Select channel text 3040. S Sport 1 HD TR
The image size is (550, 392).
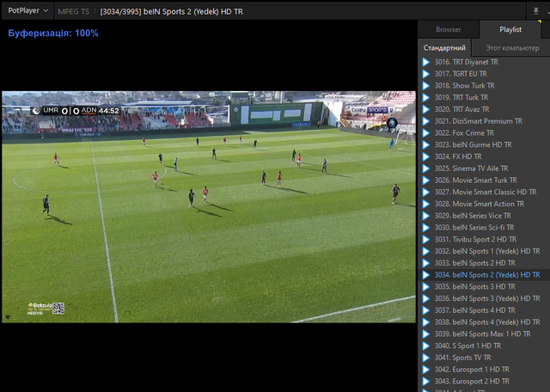[467, 346]
